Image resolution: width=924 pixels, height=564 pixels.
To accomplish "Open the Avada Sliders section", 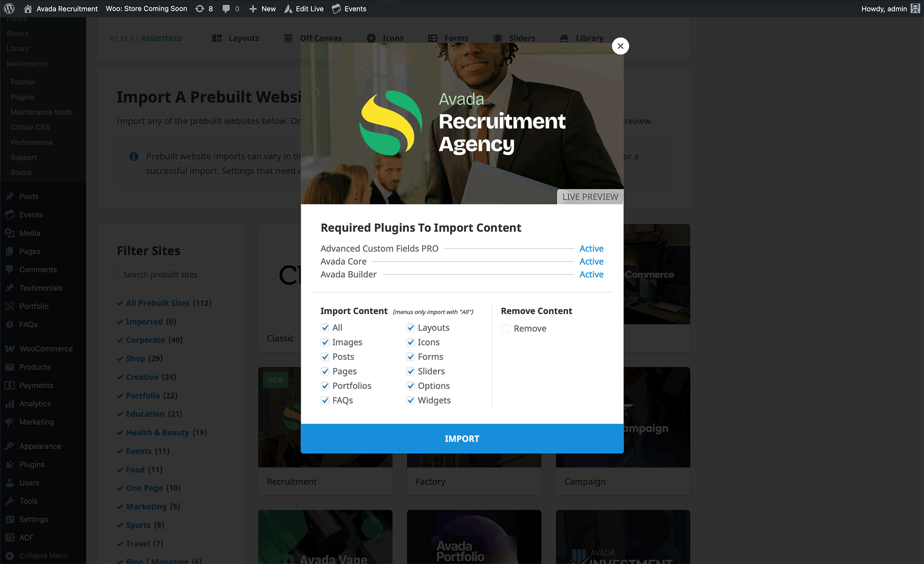I will [523, 38].
